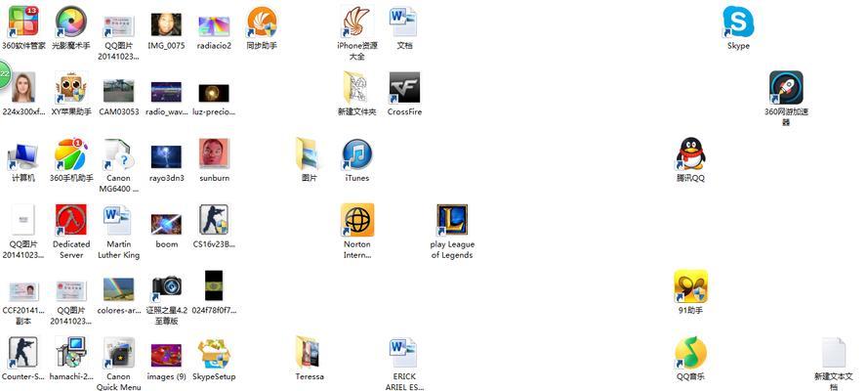Select the 024f78f0f7 image file

[214, 285]
